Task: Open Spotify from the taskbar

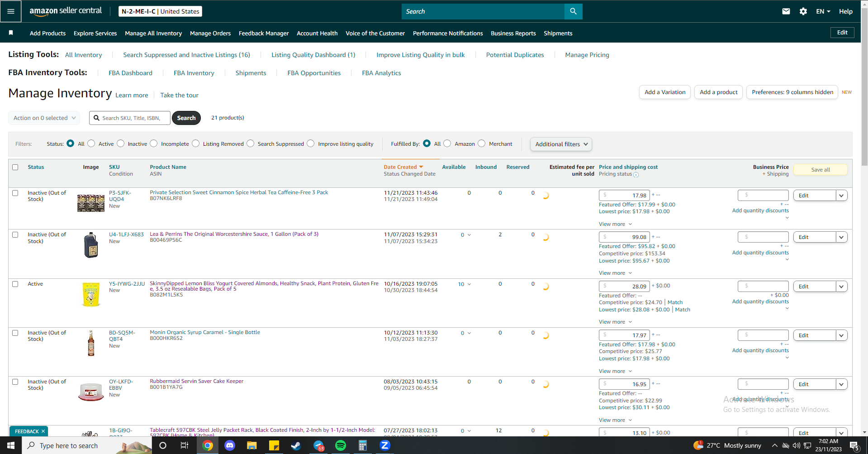Action: 341,445
